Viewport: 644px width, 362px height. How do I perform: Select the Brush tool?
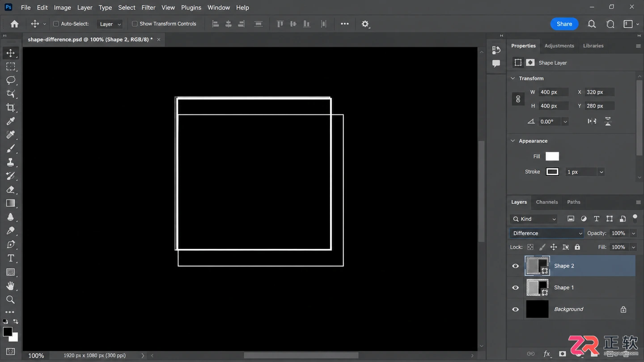click(x=11, y=148)
